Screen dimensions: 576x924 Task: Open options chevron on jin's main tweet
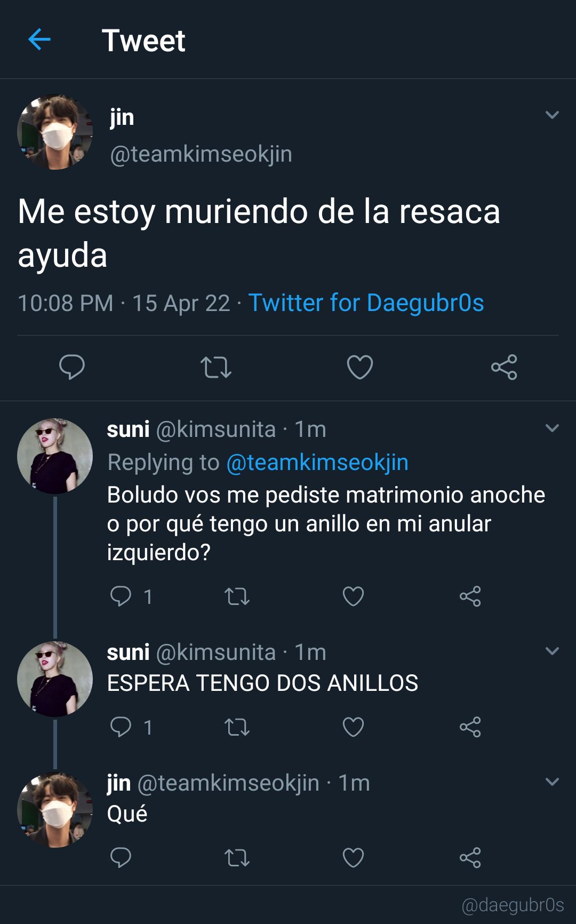coord(553,115)
